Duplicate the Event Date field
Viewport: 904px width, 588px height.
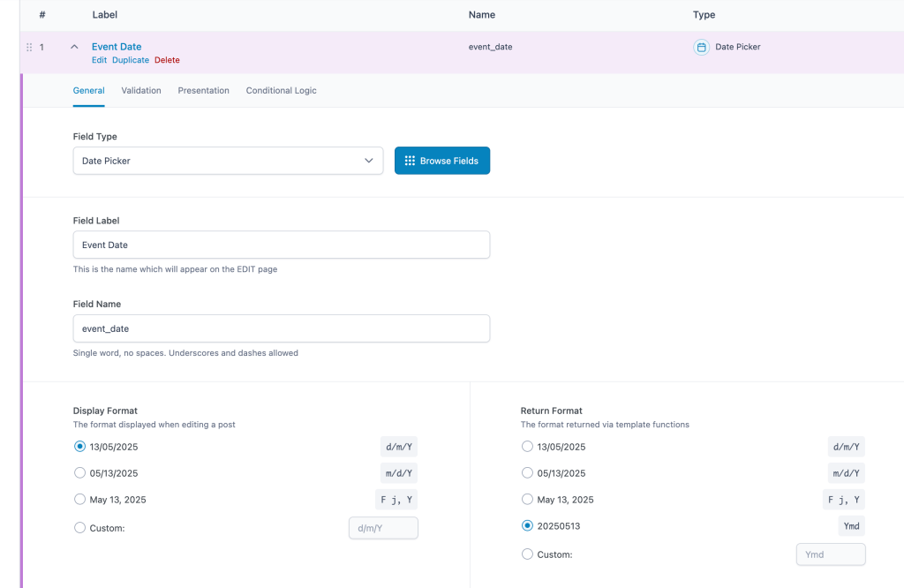coord(131,61)
